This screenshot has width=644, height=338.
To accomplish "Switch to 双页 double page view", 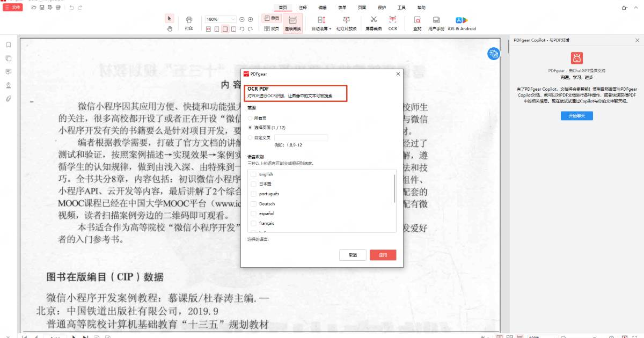I will 272,28.
